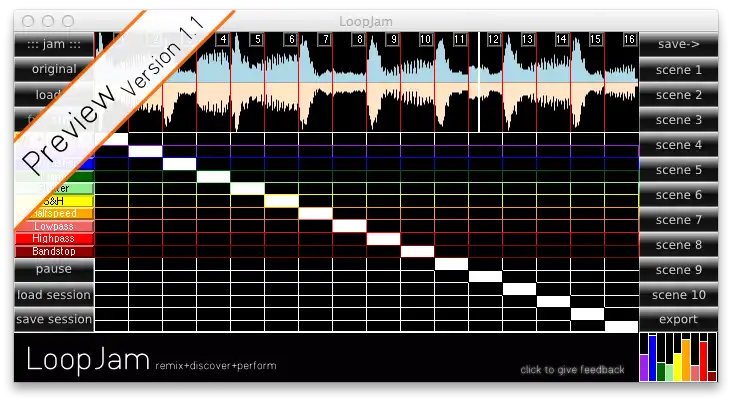This screenshot has height=402, width=732.
Task: Choose slice marker 10
Action: point(426,39)
